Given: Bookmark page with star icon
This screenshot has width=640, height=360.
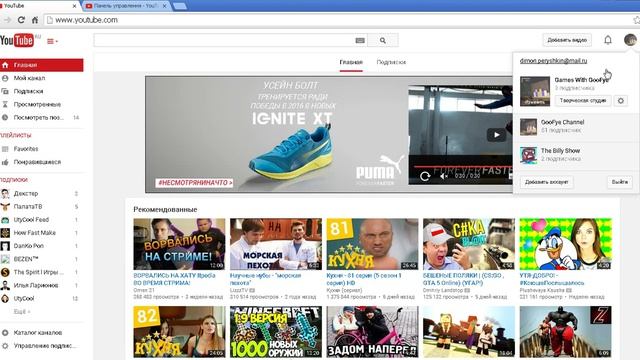Looking at the screenshot, I should tap(636, 20).
